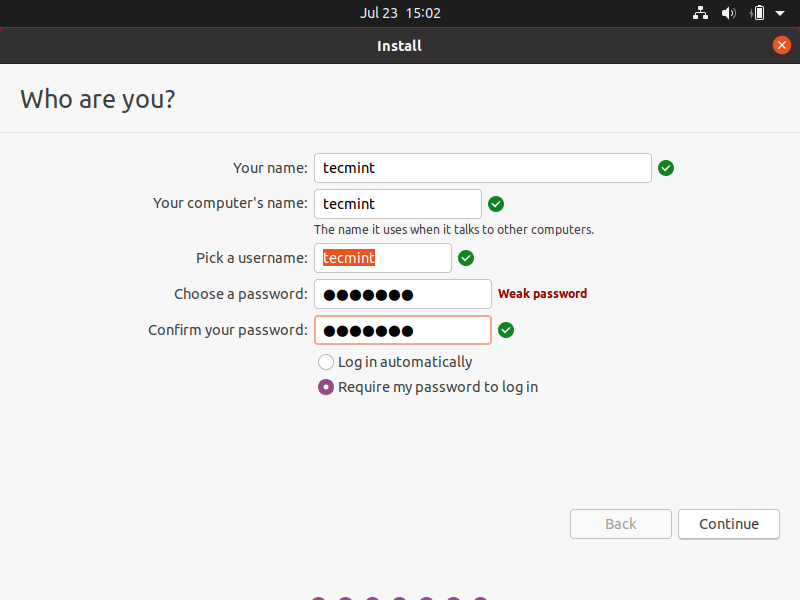Screen dimensions: 800x600
Task: Click into the computer's name field
Action: (x=397, y=204)
